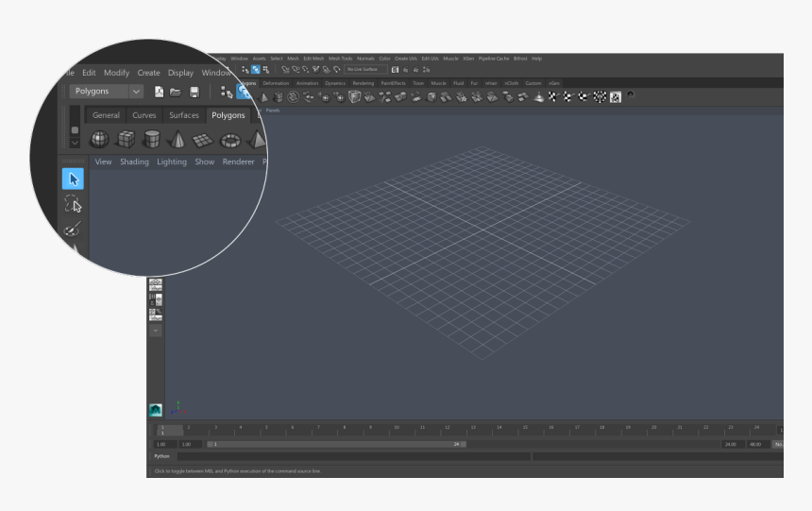Click select-by-hierarchy icon in magnified status line
812x511 pixels.
click(x=227, y=93)
